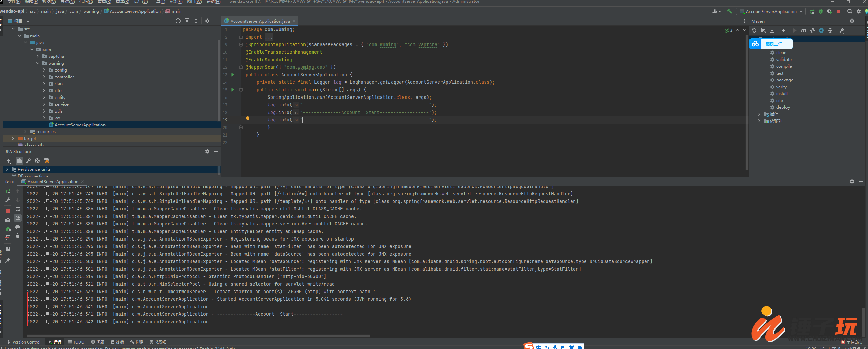Open Maven panel gear options
868x349 pixels.
tap(852, 21)
